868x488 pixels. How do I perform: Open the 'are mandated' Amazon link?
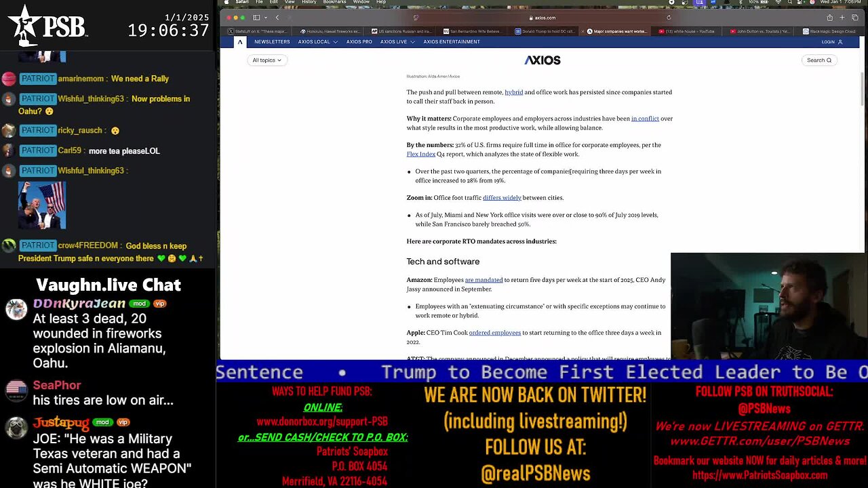pyautogui.click(x=484, y=280)
